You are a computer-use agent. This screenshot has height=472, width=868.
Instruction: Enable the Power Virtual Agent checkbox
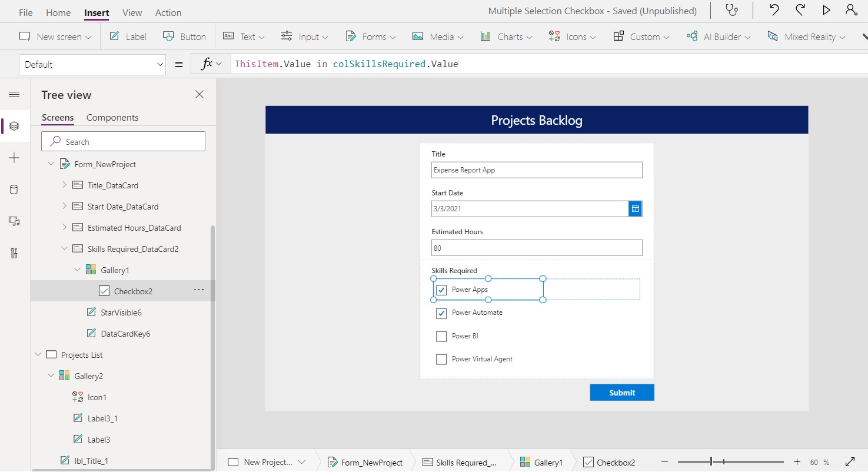point(442,359)
